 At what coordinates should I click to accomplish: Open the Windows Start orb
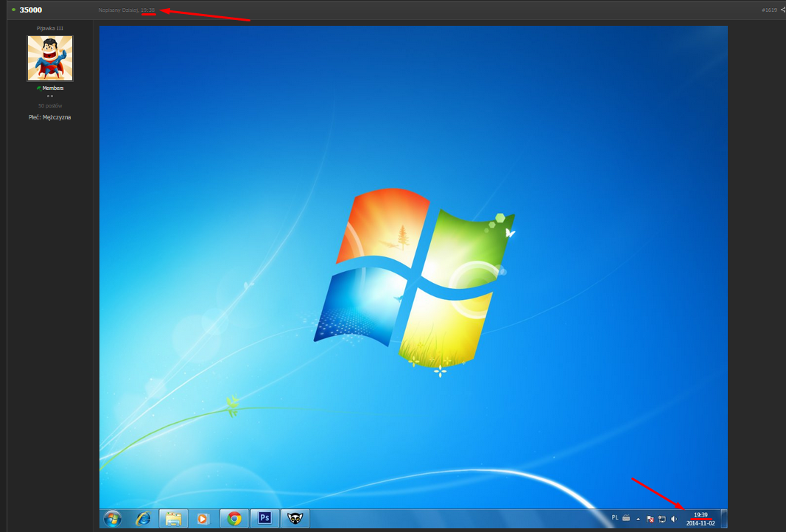pos(112,519)
